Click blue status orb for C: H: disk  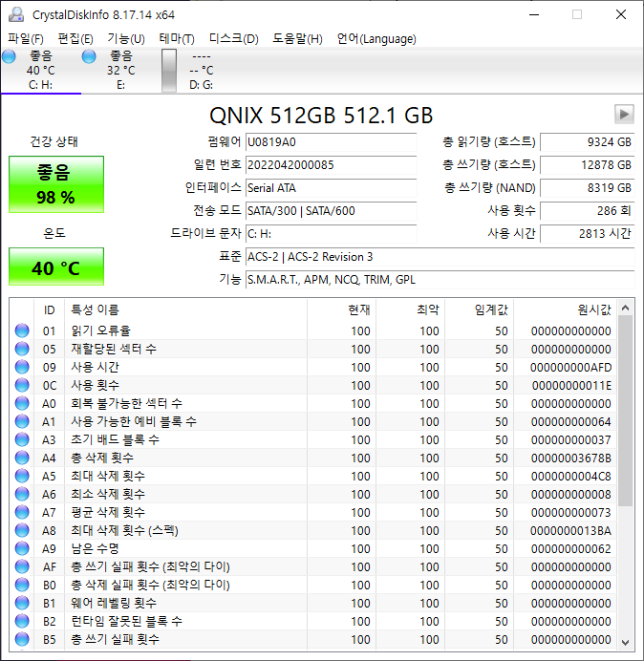[9, 56]
